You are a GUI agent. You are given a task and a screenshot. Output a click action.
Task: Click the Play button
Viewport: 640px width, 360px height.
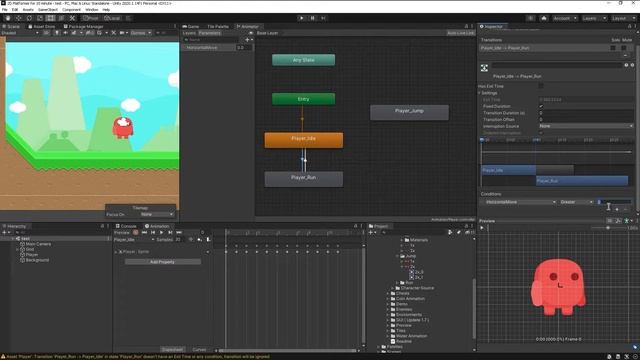pos(302,18)
